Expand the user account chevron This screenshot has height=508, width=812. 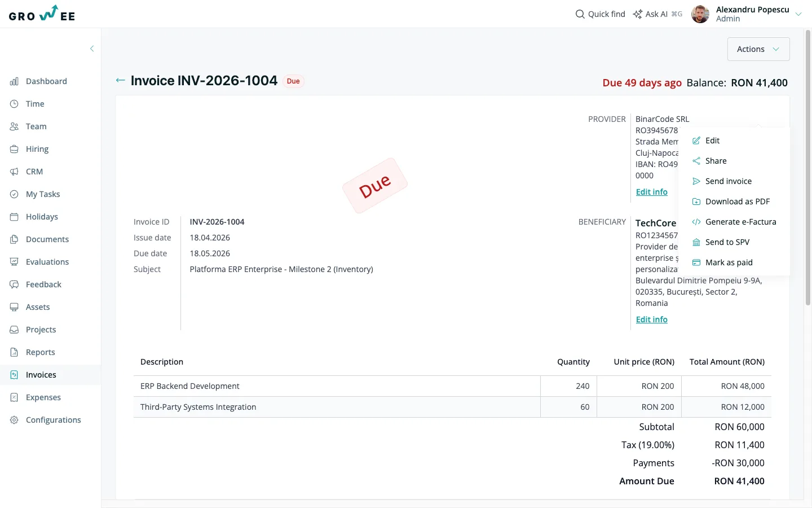click(798, 14)
